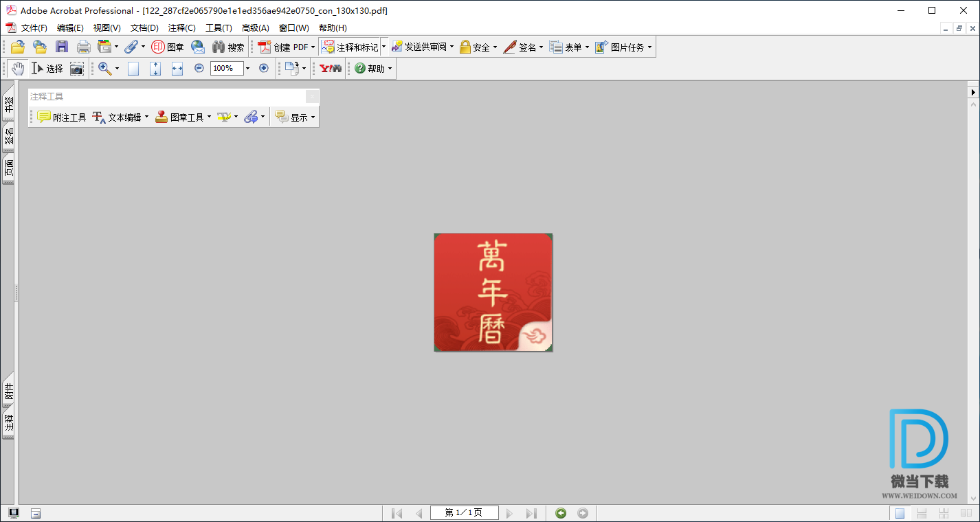Open the 显示 show menu
Screen dimensions: 980x522
point(295,117)
